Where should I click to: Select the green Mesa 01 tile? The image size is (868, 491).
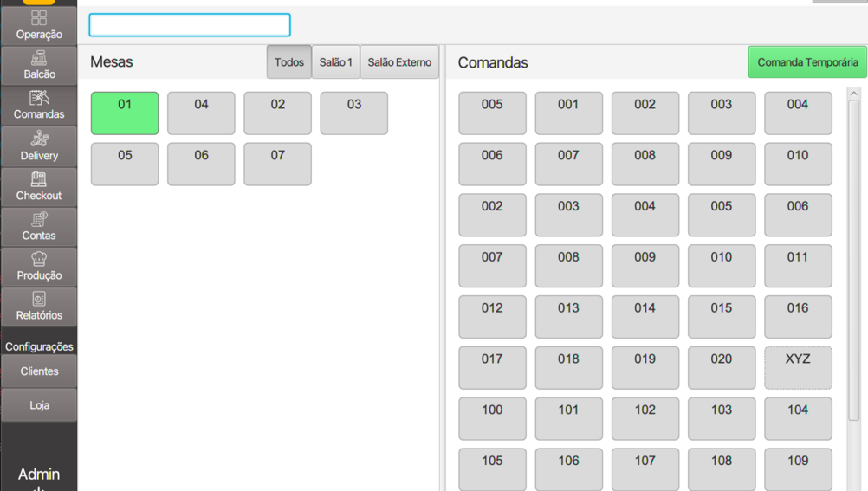[125, 113]
